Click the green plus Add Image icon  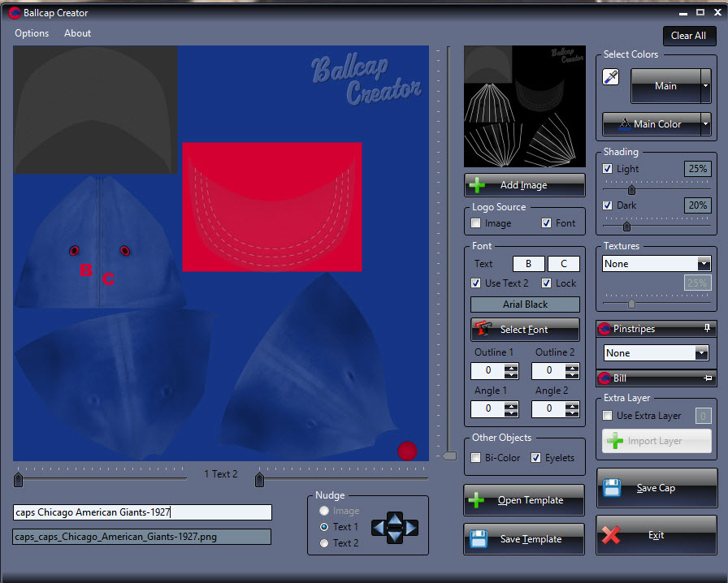(477, 185)
